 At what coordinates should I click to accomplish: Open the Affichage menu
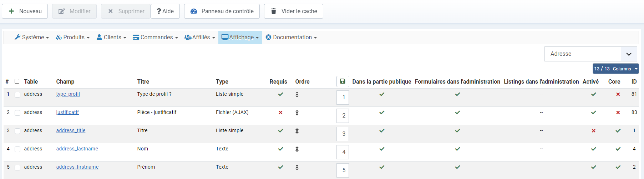click(240, 38)
